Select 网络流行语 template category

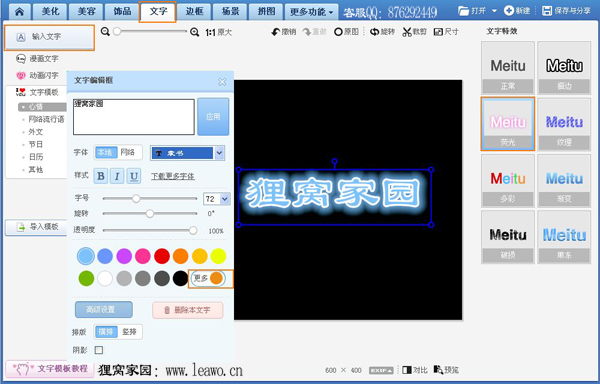46,119
